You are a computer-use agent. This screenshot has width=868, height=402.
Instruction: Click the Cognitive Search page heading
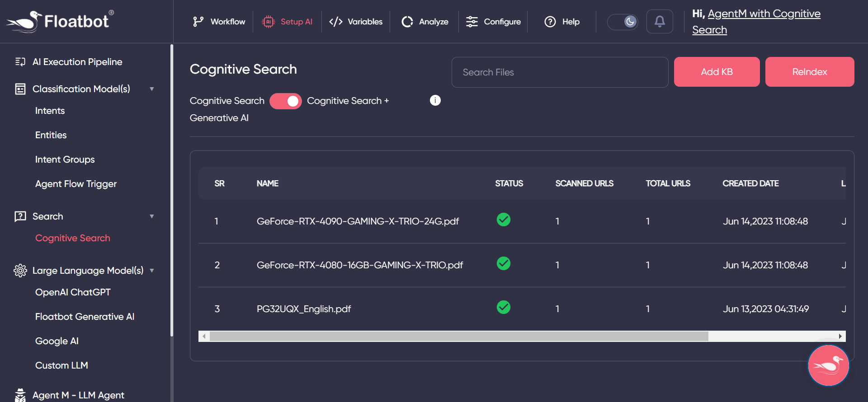pyautogui.click(x=243, y=69)
